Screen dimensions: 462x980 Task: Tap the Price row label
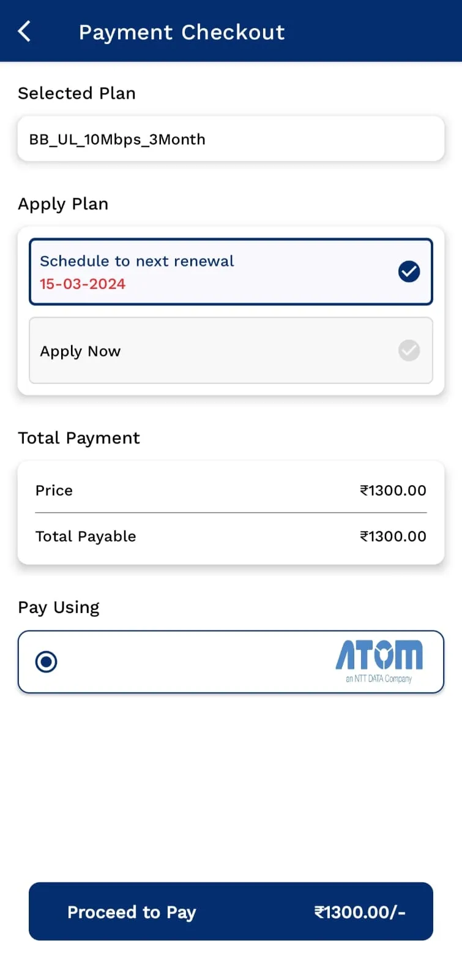point(54,491)
